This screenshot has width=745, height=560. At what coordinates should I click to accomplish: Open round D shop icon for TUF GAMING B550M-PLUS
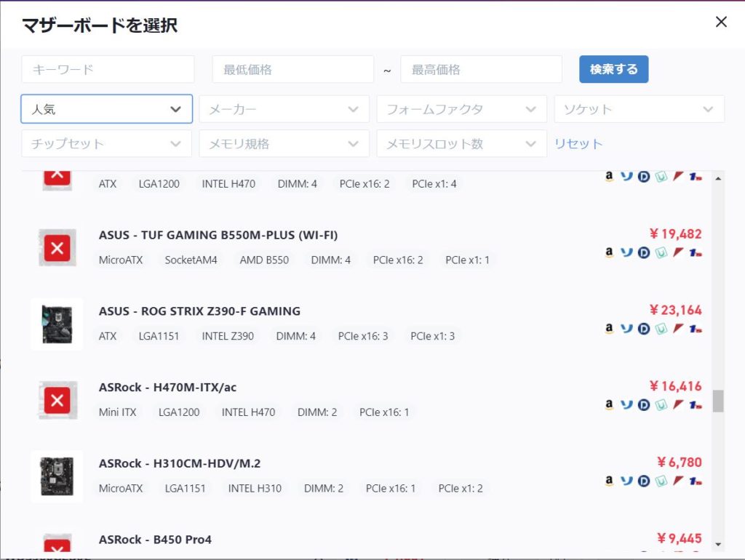[x=644, y=252]
